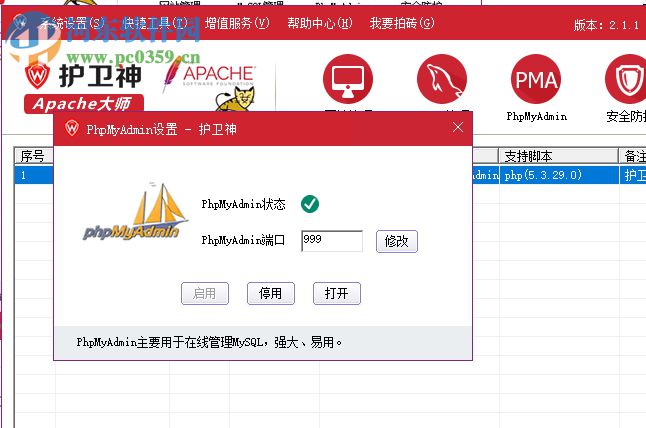Open the PMA PhpMyAdmin icon

point(536,79)
